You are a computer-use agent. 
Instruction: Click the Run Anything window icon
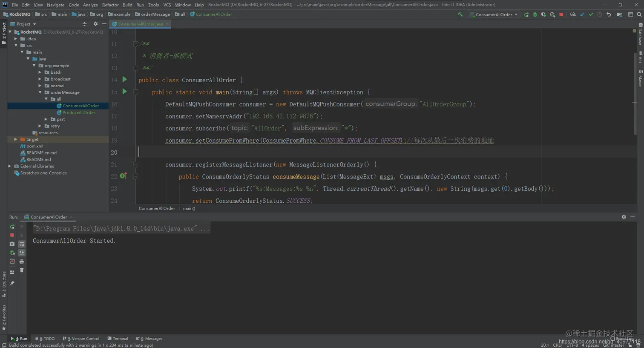pos(630,14)
